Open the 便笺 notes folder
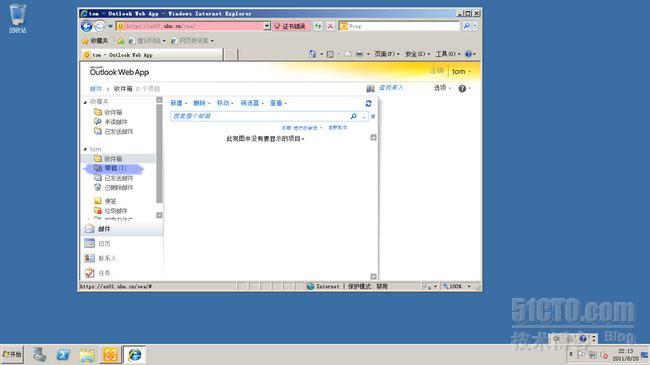Image resolution: width=650 pixels, height=365 pixels. (105, 201)
